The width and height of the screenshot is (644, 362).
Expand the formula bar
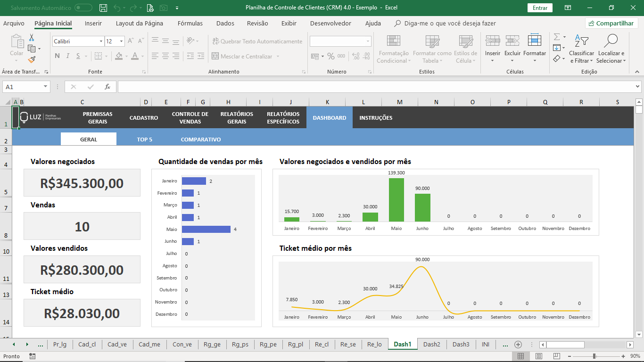click(638, 87)
